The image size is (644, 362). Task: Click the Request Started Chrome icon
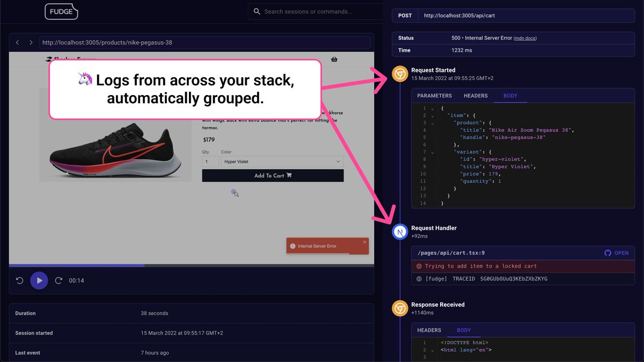tap(400, 74)
